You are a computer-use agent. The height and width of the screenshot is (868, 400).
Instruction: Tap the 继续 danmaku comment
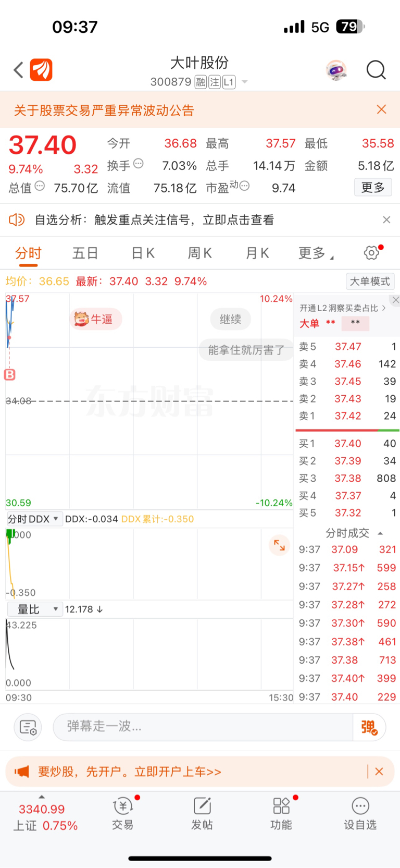(230, 319)
